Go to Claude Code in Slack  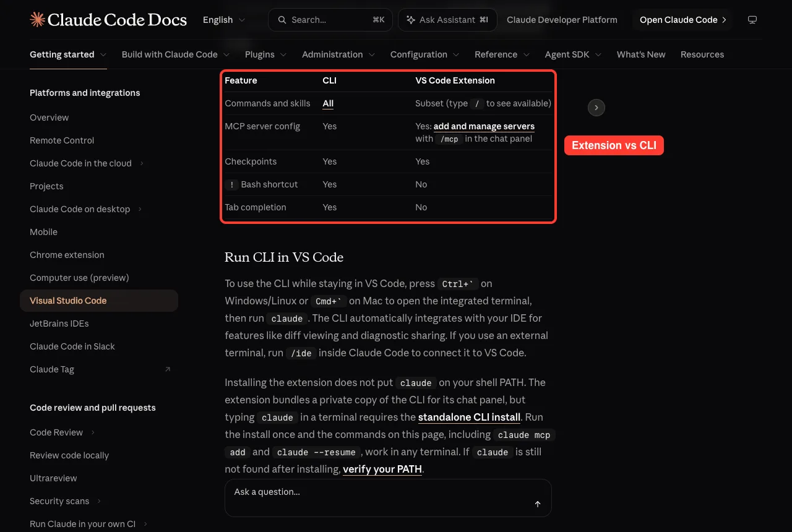click(72, 346)
